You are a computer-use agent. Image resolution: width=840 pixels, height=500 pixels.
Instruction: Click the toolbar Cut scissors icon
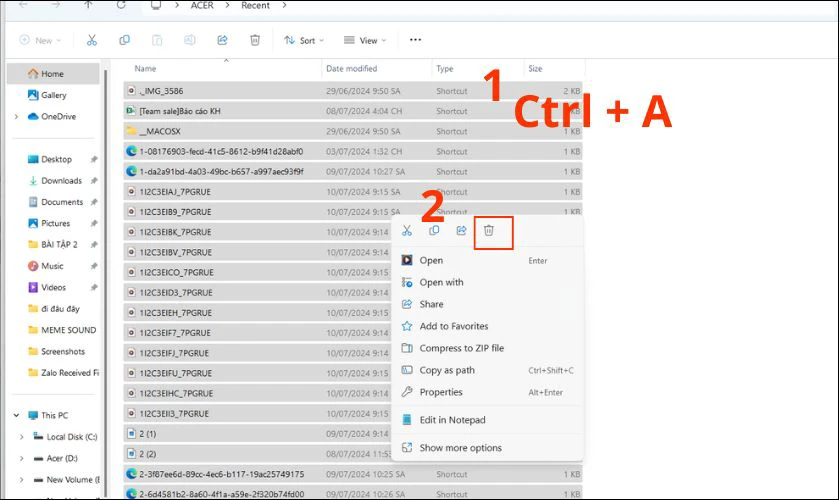[x=92, y=40]
